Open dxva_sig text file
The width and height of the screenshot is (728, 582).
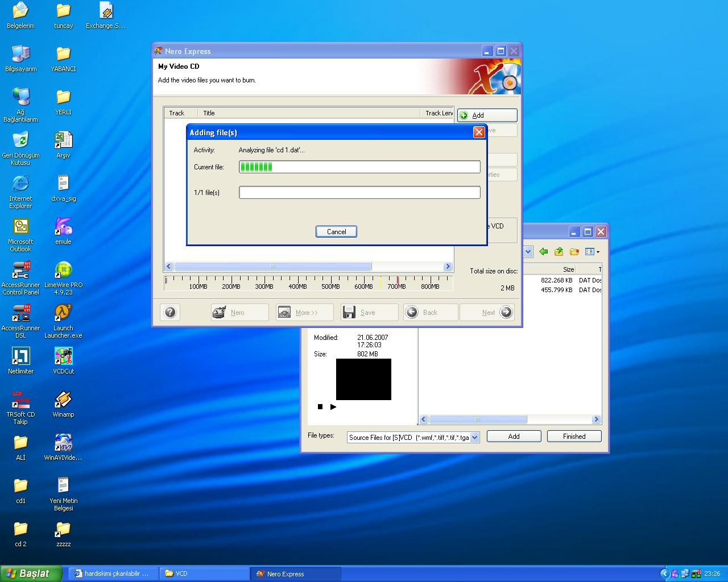coord(63,188)
